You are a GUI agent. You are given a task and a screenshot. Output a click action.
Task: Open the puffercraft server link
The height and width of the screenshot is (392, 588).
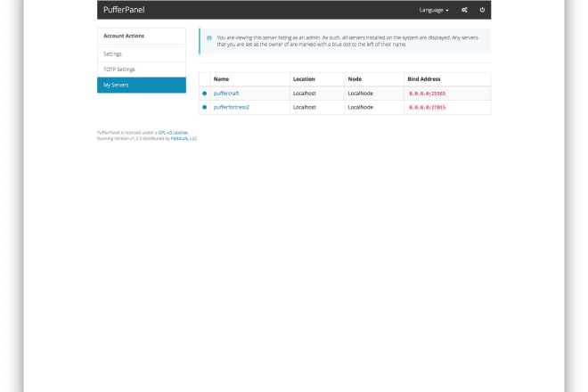click(x=226, y=94)
